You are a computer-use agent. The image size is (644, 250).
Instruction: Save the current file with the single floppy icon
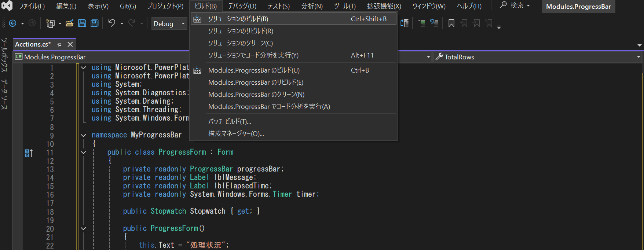coord(82,23)
